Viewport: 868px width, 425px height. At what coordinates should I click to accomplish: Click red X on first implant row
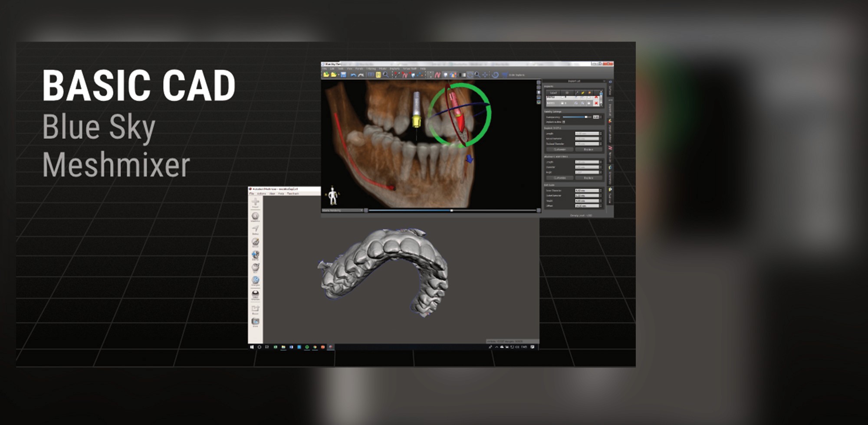596,97
